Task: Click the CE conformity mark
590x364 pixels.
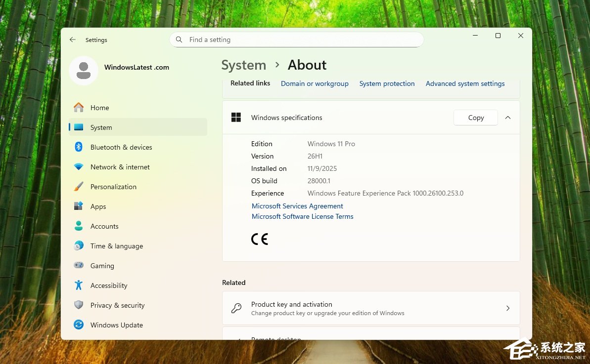Action: click(260, 239)
